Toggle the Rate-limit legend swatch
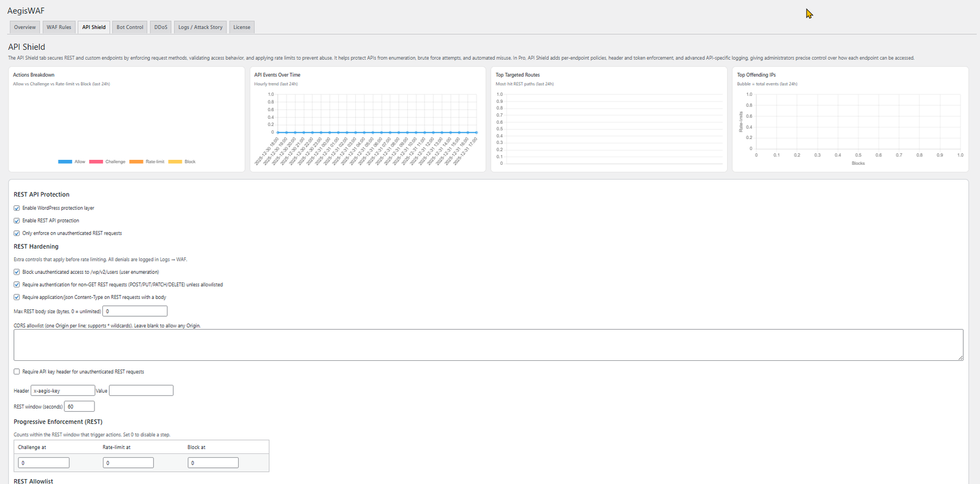 (136, 162)
